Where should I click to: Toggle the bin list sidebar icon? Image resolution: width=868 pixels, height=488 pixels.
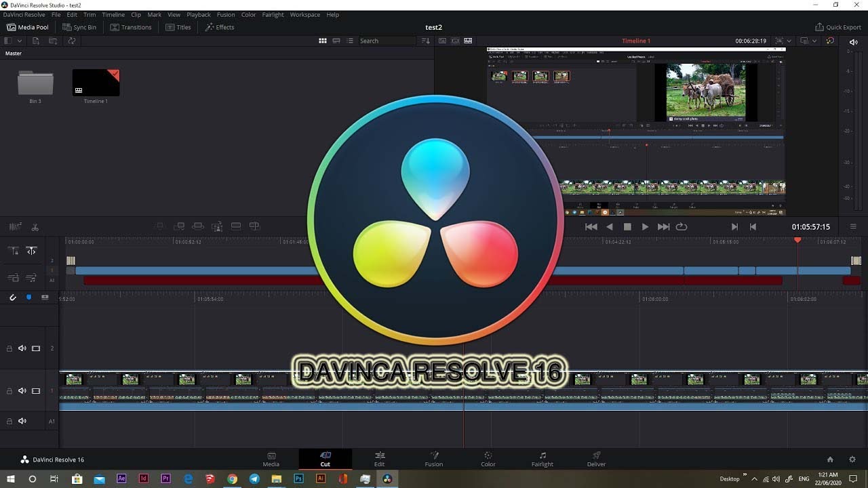point(9,41)
